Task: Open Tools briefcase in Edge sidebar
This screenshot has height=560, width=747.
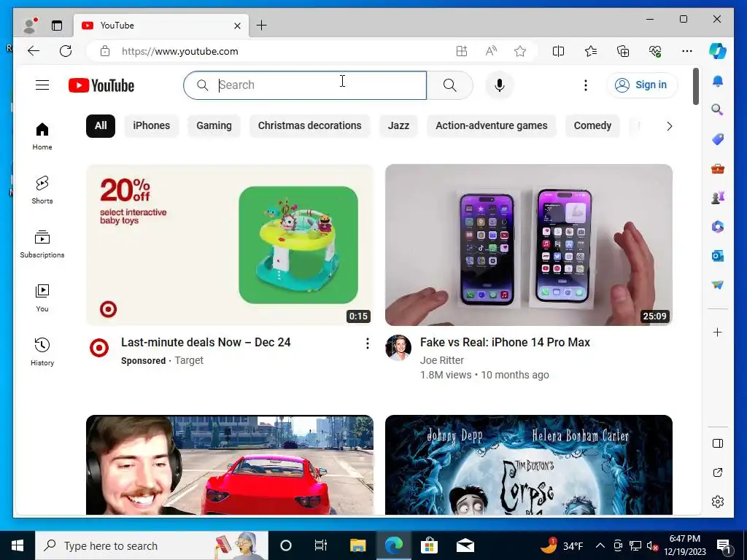Action: click(x=718, y=168)
